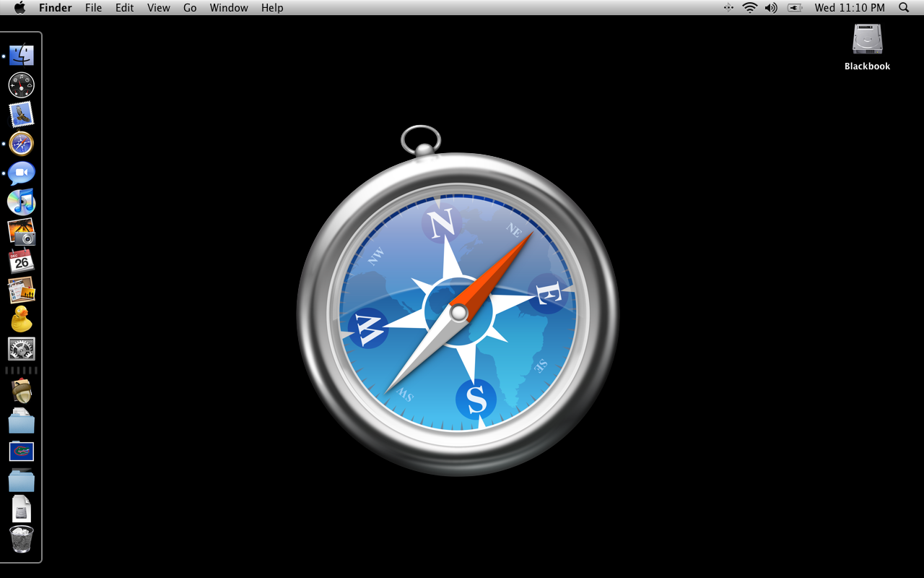This screenshot has height=578, width=924.
Task: Launch Safari from the Dock
Action: (21, 144)
